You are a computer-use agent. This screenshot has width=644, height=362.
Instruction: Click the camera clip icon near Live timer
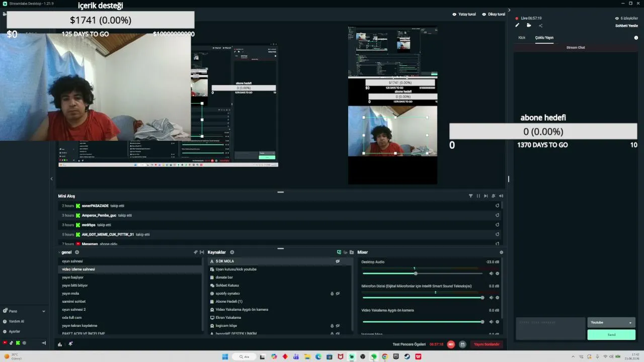click(529, 25)
